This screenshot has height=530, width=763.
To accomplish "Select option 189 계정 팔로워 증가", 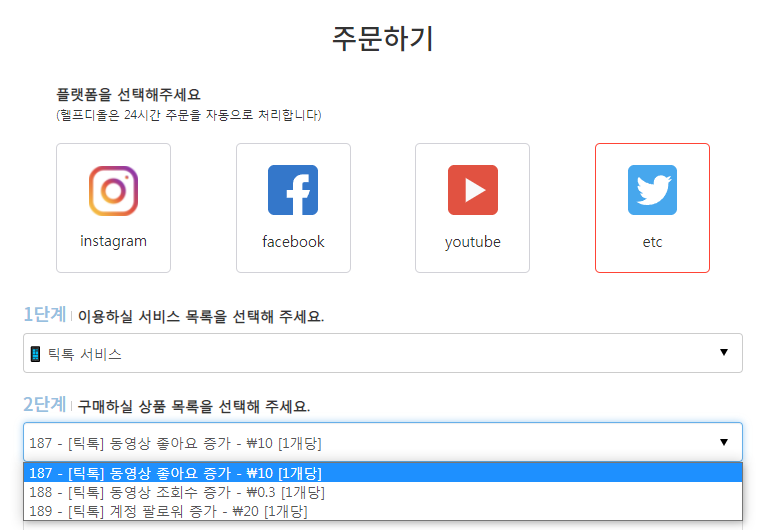I will tap(382, 511).
